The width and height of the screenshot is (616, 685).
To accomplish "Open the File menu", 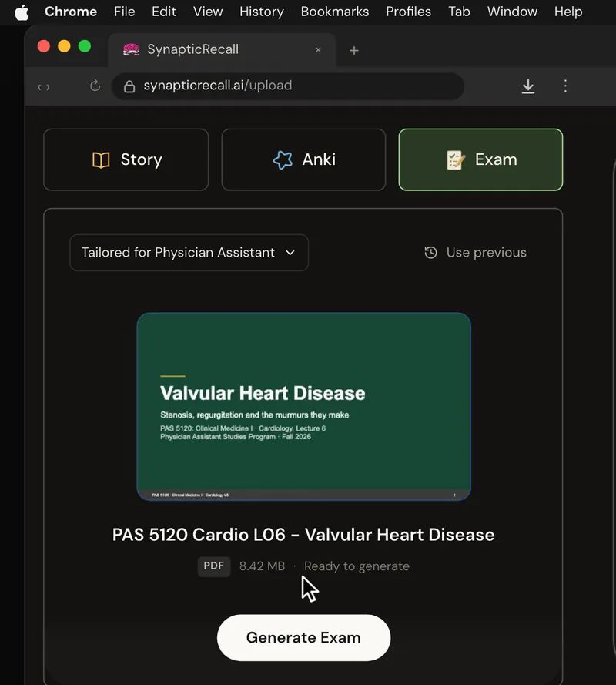I will pyautogui.click(x=125, y=12).
